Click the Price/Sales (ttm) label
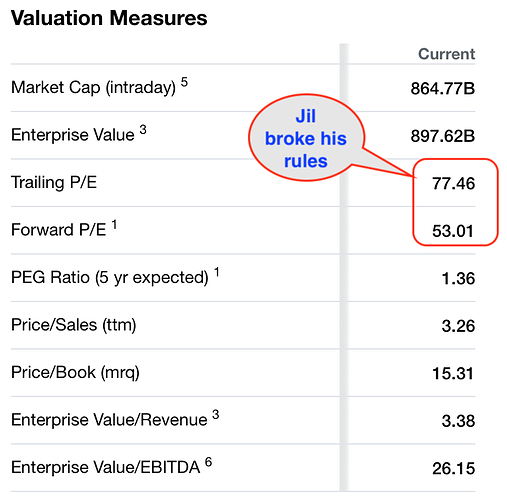The width and height of the screenshot is (507, 500). coord(74,325)
